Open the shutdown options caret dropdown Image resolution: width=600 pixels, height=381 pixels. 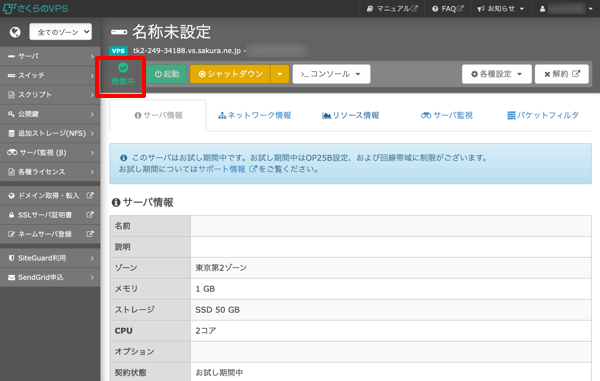tap(280, 74)
